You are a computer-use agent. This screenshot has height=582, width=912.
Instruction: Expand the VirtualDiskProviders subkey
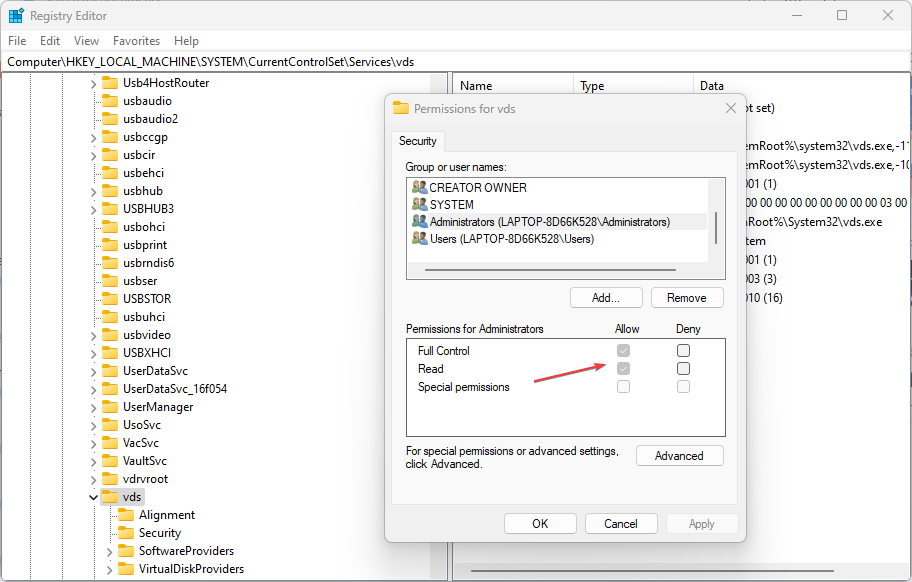pyautogui.click(x=109, y=570)
